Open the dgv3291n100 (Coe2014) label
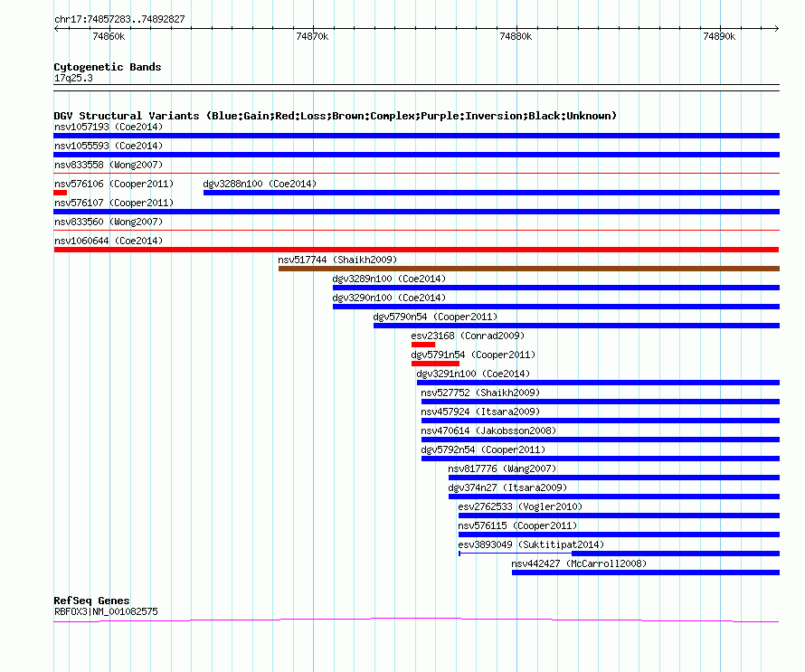Image resolution: width=805 pixels, height=672 pixels. coord(473,374)
